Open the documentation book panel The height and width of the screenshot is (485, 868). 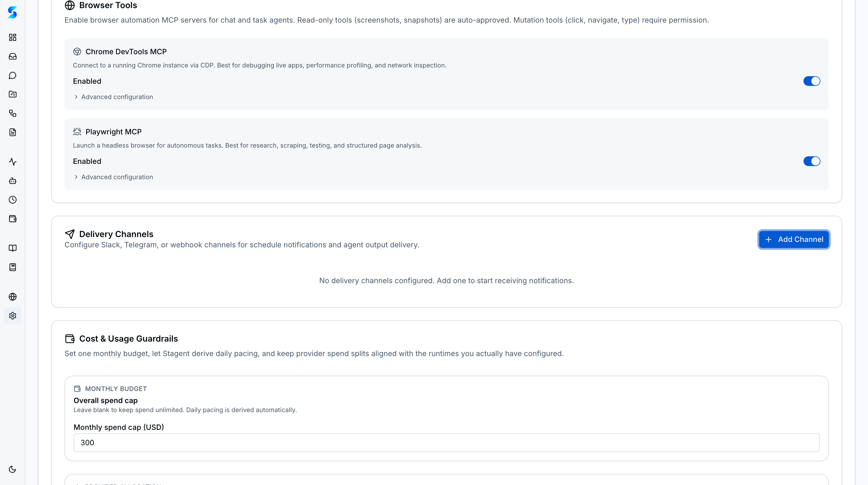coord(12,248)
